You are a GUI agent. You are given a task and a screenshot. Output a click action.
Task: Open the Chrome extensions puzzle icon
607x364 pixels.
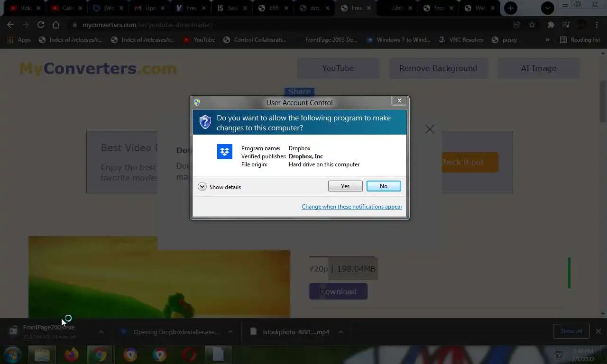pos(551,25)
